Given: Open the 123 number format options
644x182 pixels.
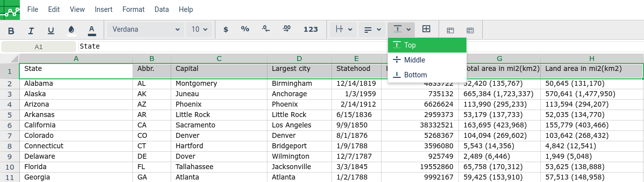Looking at the screenshot, I should pyautogui.click(x=311, y=29).
